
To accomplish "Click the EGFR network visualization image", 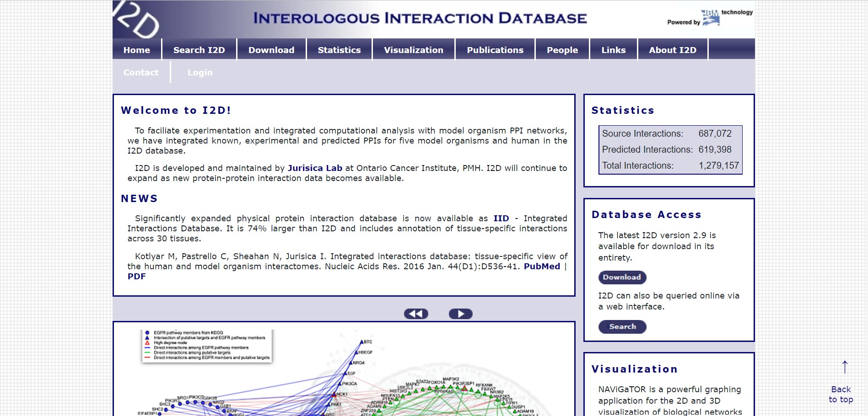I will coord(344,372).
